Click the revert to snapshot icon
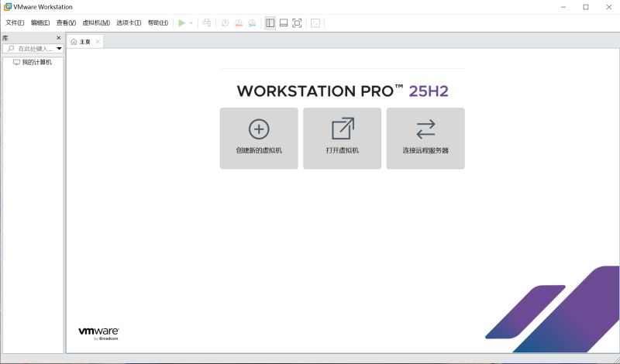Image resolution: width=620 pixels, height=364 pixels. pos(239,23)
